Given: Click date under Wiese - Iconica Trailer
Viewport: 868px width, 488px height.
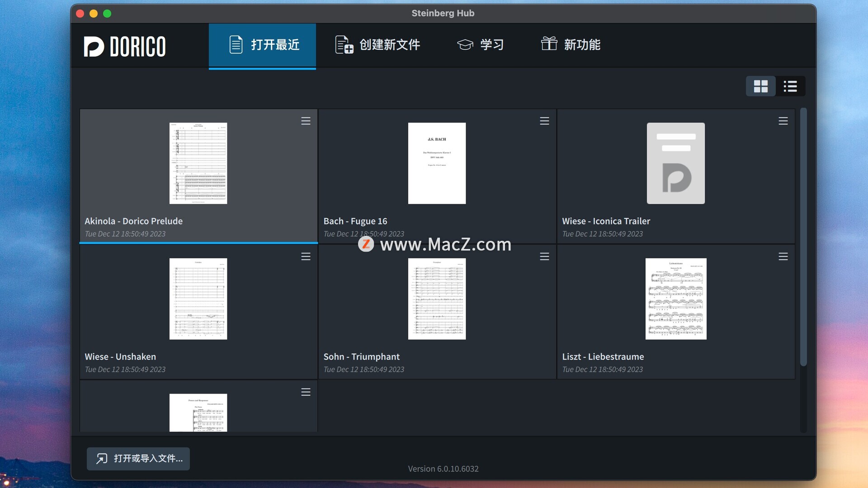Looking at the screenshot, I should coord(603,234).
